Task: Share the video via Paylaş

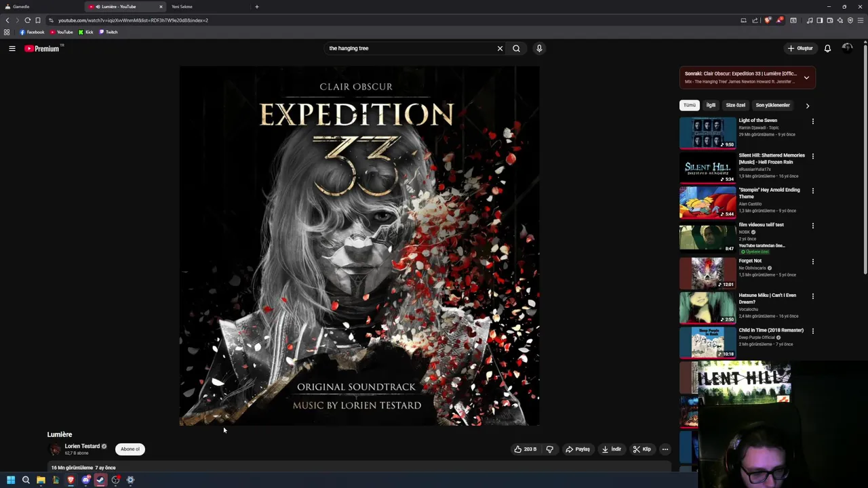Action: 578,449
